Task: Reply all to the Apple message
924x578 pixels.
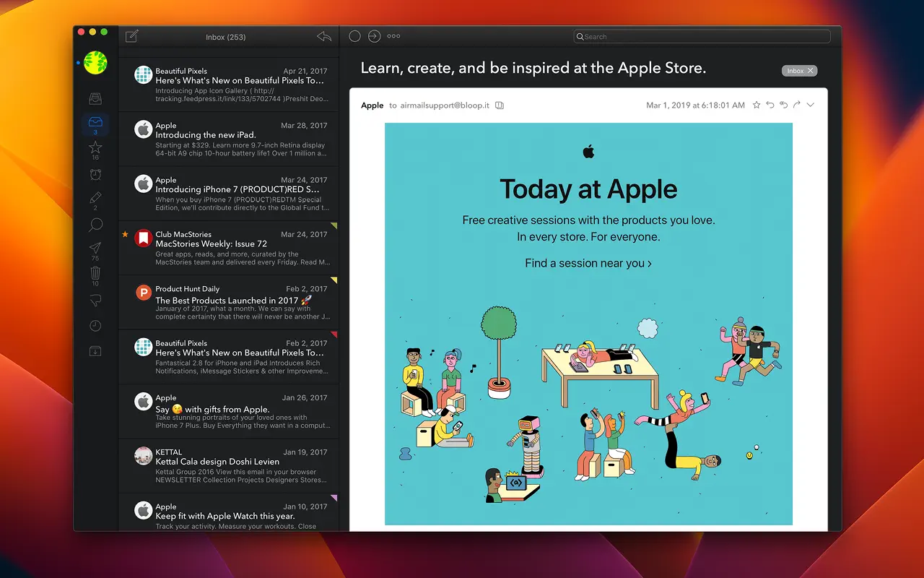Action: click(x=783, y=105)
